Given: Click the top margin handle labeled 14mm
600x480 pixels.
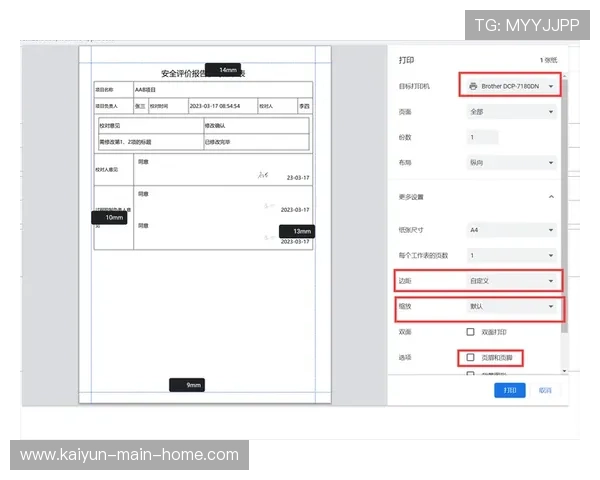Looking at the screenshot, I should [x=227, y=70].
